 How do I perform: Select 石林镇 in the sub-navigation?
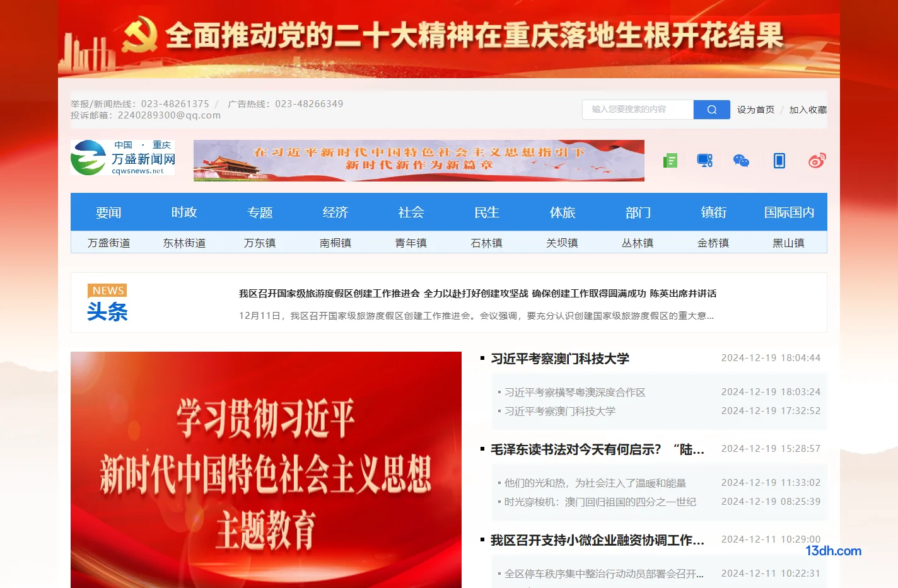click(x=487, y=243)
